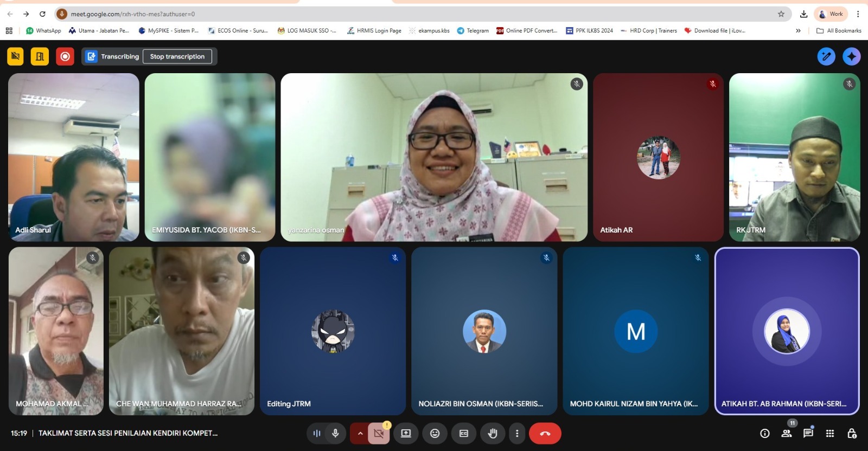Select NOLIAZRI BIN OSMAN's participant tile
This screenshot has height=451, width=868.
pos(484,331)
